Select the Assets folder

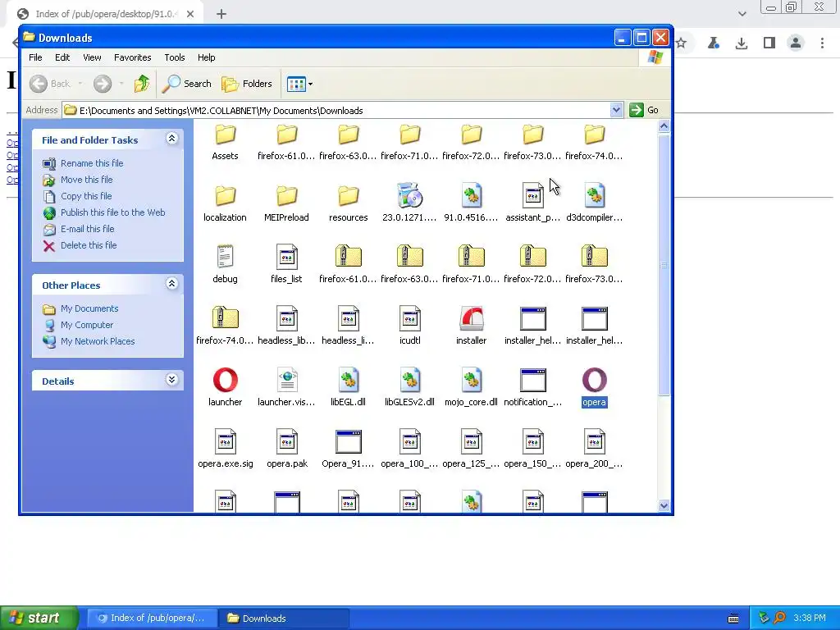click(225, 135)
